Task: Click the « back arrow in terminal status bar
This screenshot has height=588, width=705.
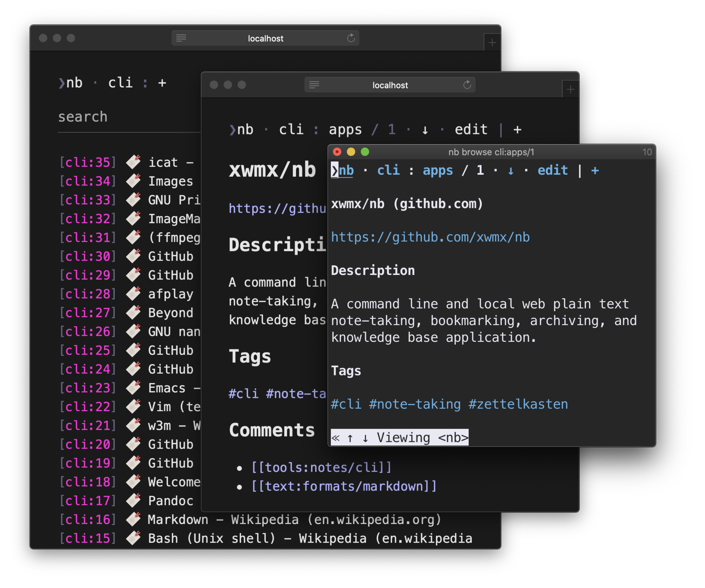Action: click(x=335, y=438)
